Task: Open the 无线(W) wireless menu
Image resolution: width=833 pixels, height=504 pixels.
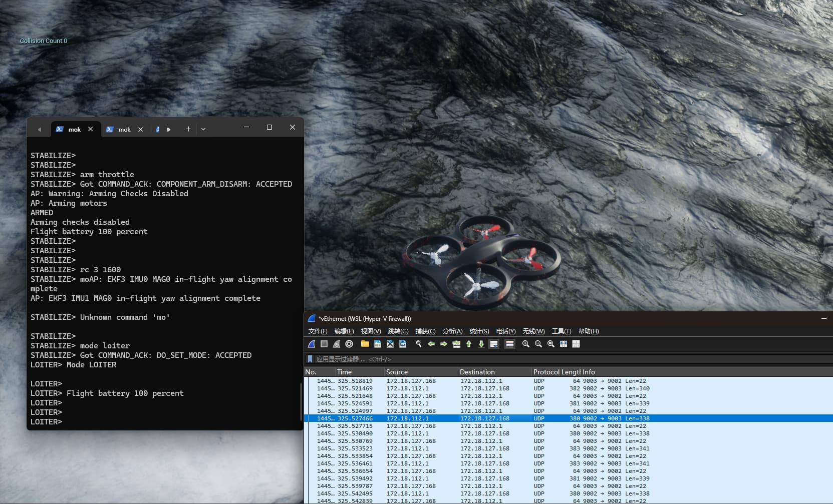Action: (533, 331)
